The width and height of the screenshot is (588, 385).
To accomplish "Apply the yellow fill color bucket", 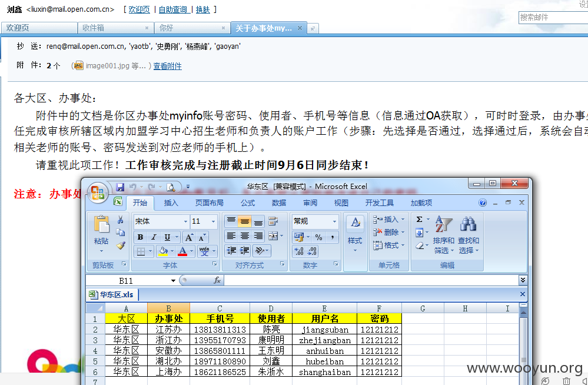I will click(163, 251).
